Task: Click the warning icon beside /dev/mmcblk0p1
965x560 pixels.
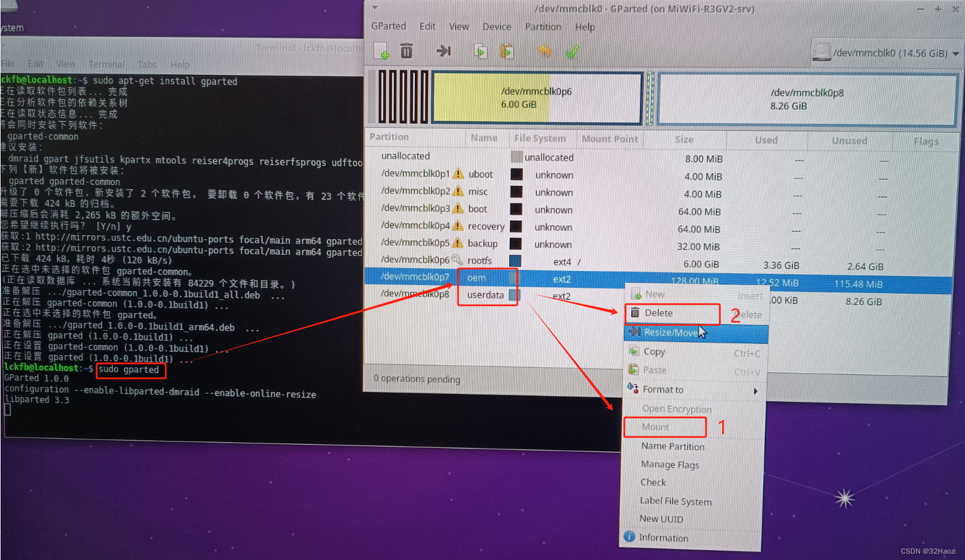Action: click(x=459, y=174)
